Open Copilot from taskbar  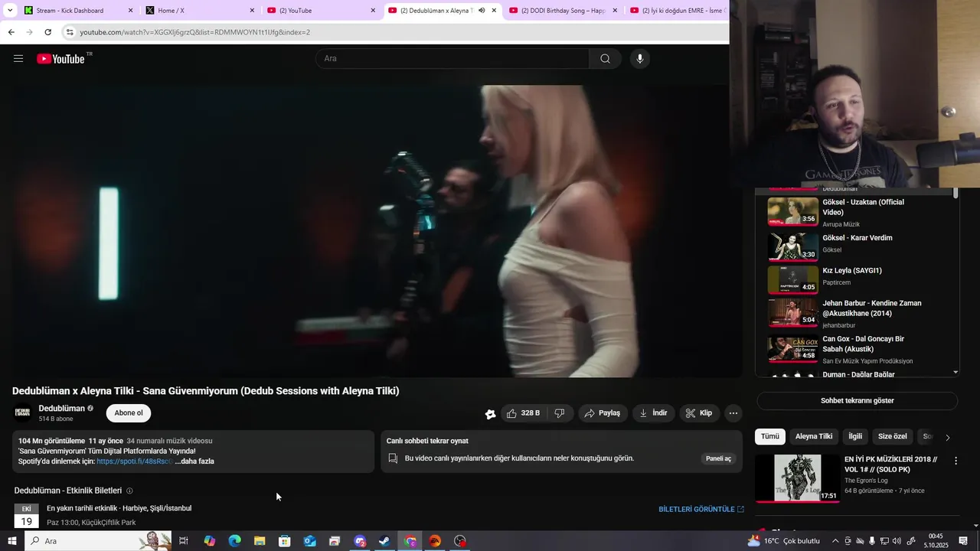coord(209,541)
